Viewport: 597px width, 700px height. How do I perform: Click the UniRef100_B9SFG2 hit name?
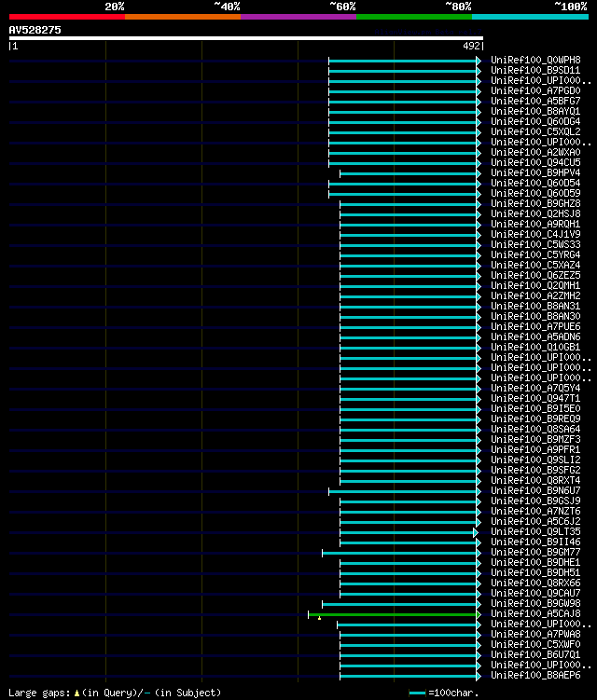click(535, 471)
